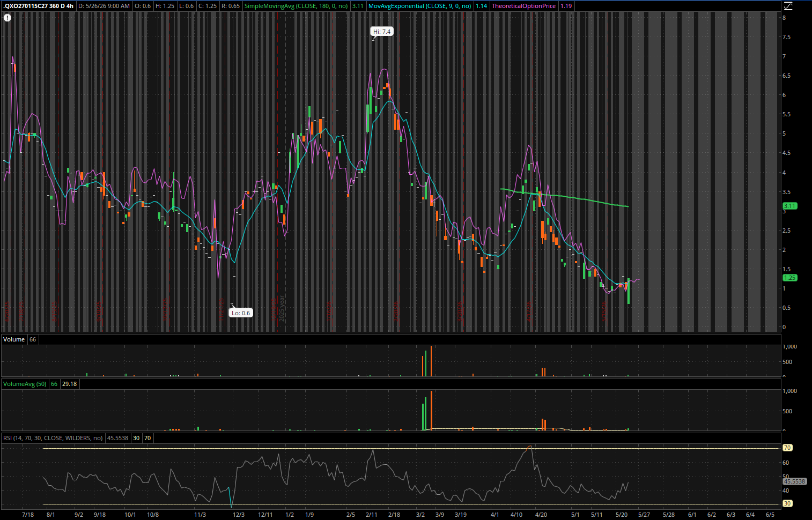The height and width of the screenshot is (520, 812).
Task: Click the green 3.11 SMA price-axis bubble
Action: (x=789, y=206)
